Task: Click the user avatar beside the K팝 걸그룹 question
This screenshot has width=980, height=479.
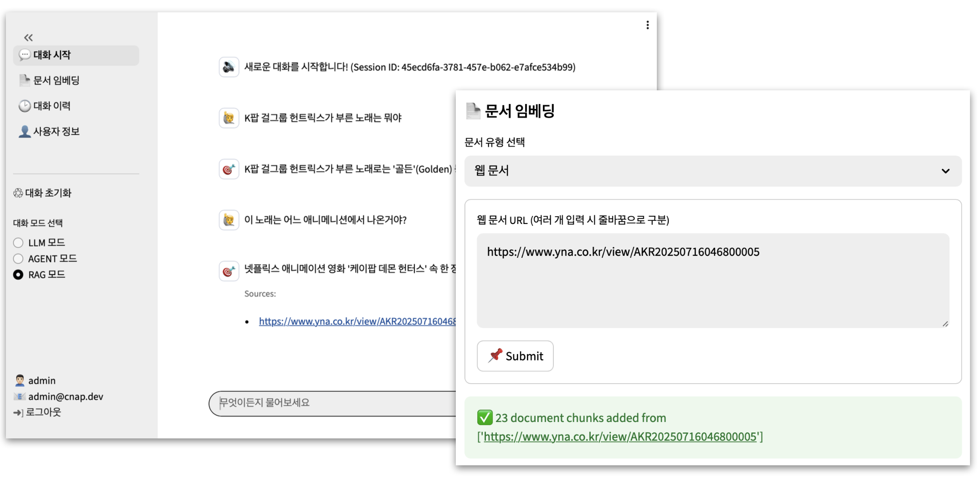Action: [x=229, y=118]
